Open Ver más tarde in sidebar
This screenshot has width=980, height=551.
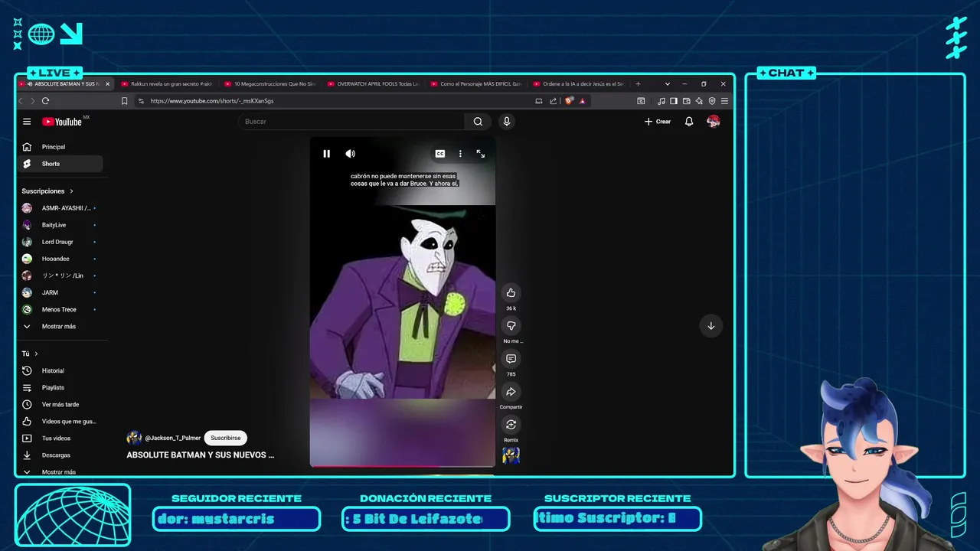click(60, 404)
